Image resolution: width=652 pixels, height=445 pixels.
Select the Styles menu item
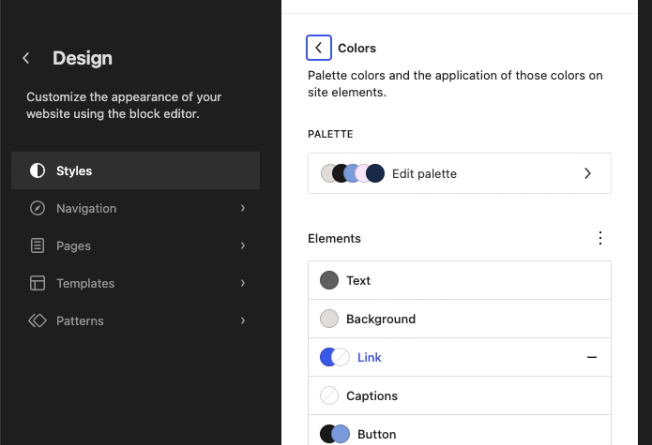coord(135,171)
